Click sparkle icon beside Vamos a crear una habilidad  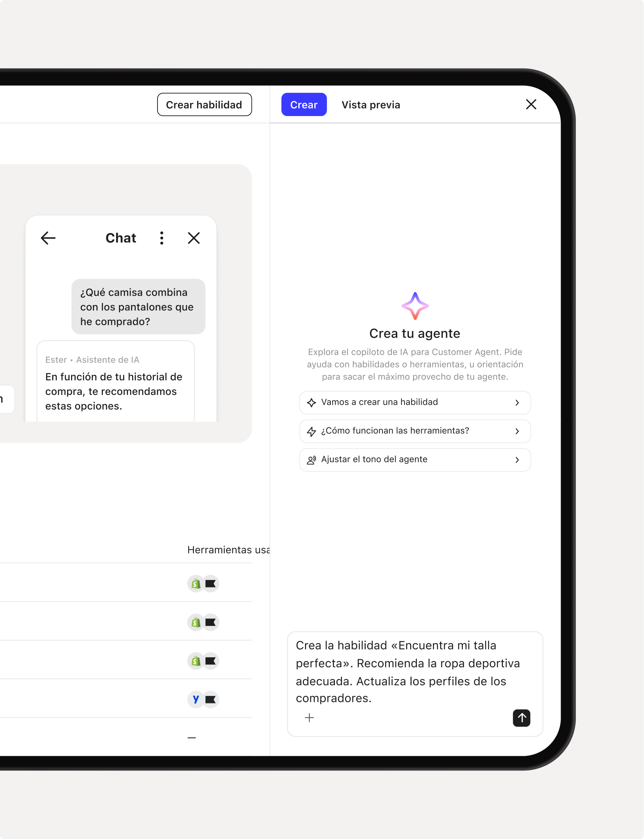311,402
